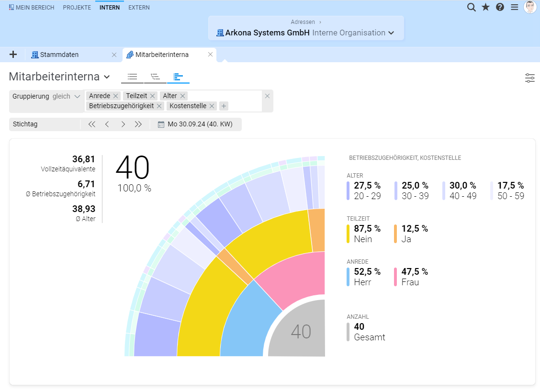Add a new tab with plus icon
This screenshot has height=392, width=540.
click(x=13, y=55)
